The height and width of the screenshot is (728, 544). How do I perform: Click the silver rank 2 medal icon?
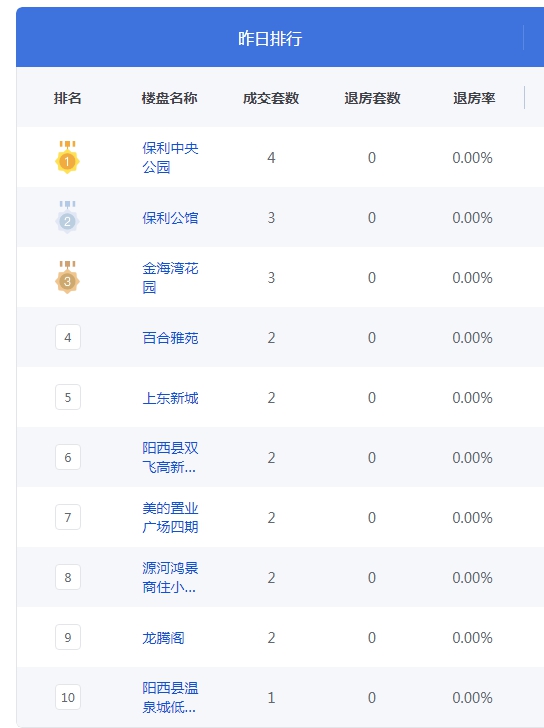(67, 217)
